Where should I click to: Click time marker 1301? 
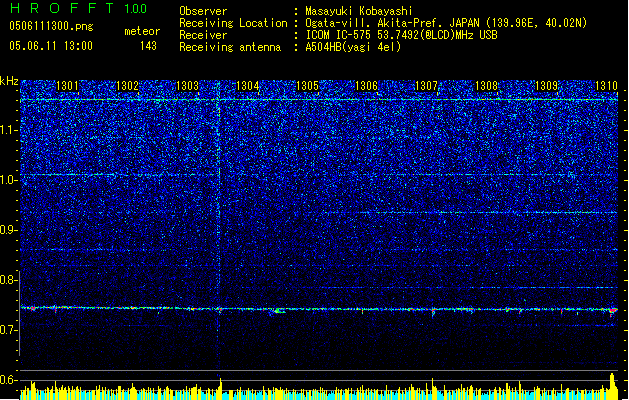tap(67, 86)
